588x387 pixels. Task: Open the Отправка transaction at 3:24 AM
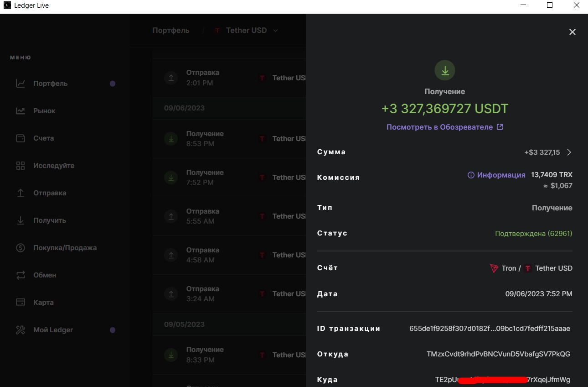[229, 294]
